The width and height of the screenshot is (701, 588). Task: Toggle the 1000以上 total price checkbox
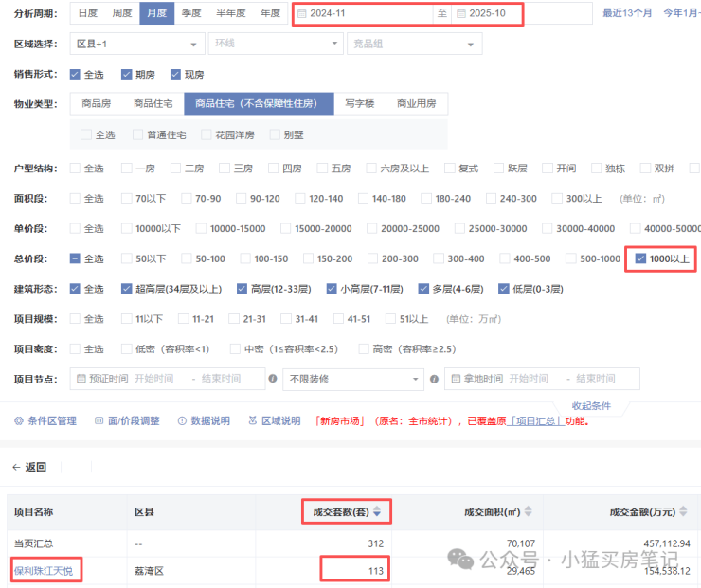641,258
